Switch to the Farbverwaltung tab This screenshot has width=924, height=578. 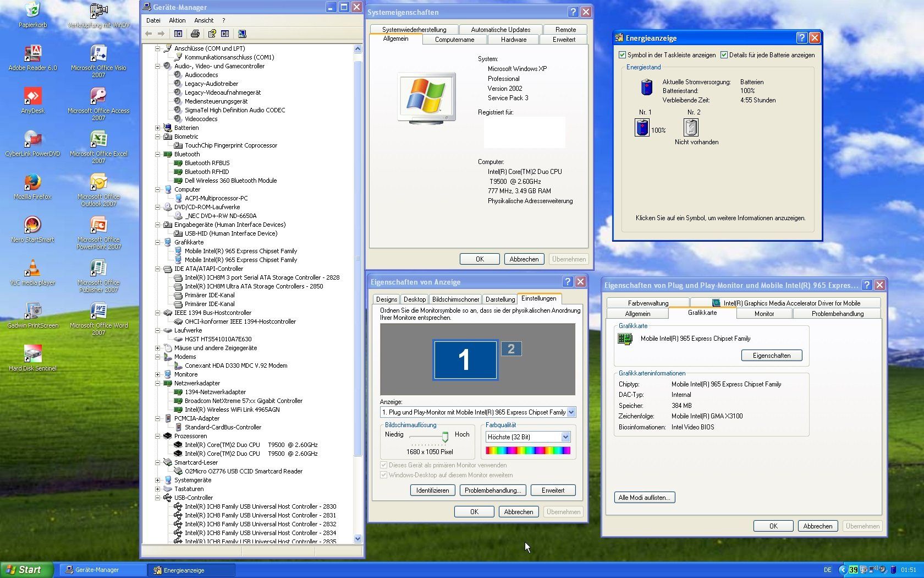point(648,303)
